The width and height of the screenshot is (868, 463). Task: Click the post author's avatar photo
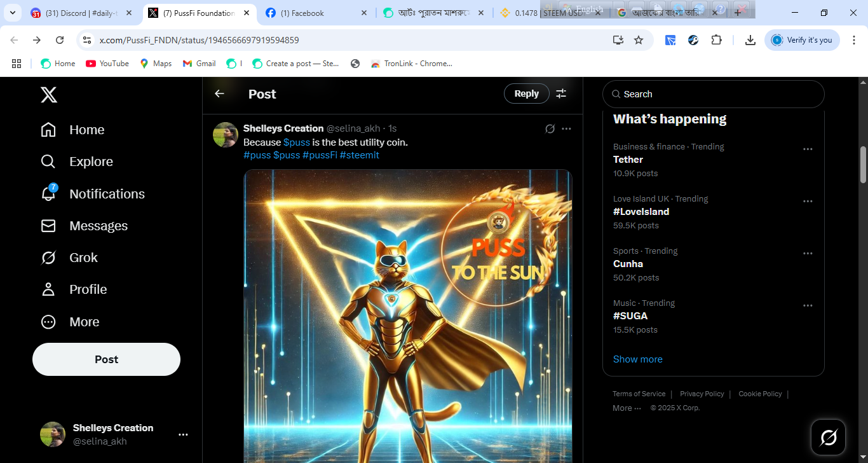pos(226,135)
